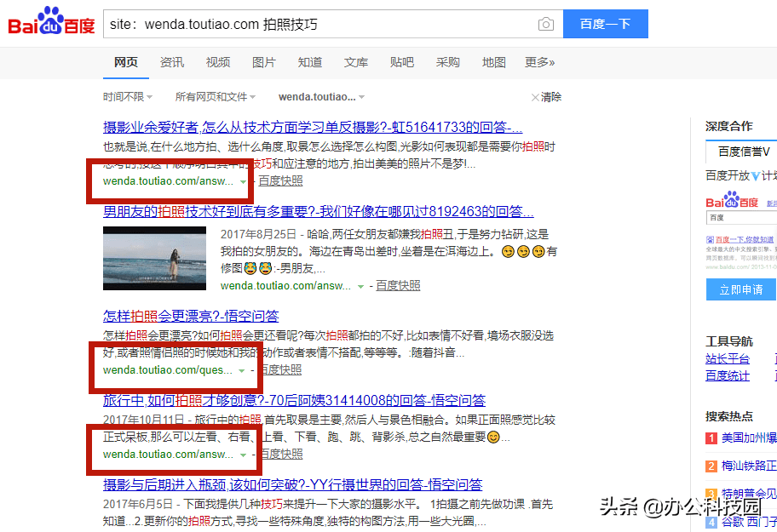Open the 地图 tab
This screenshot has width=777, height=532.
click(x=494, y=62)
